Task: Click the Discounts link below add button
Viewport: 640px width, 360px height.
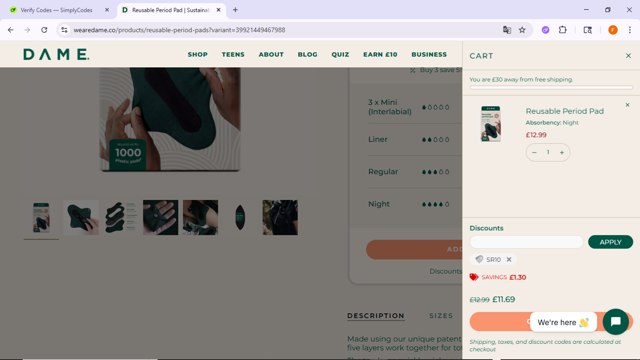Action: 445,271
